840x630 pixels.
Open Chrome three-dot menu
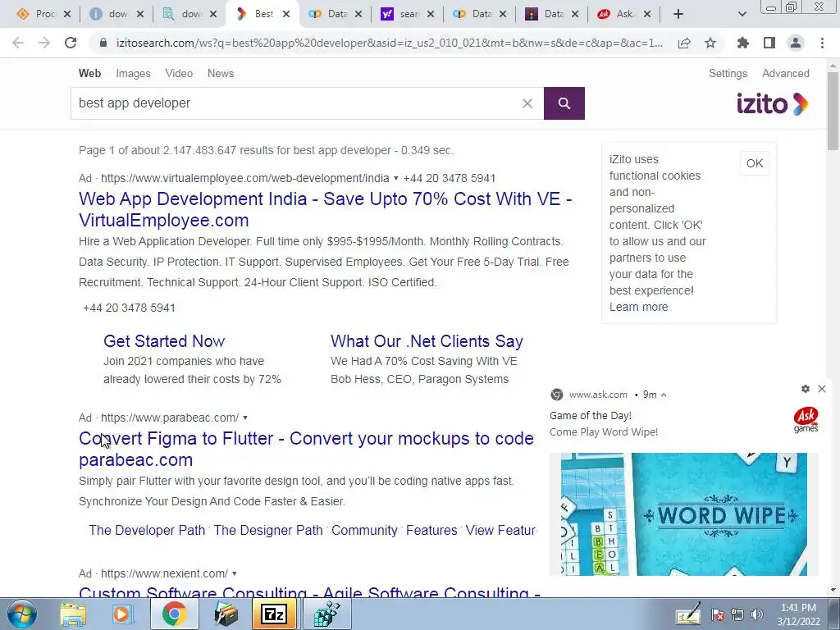[822, 43]
